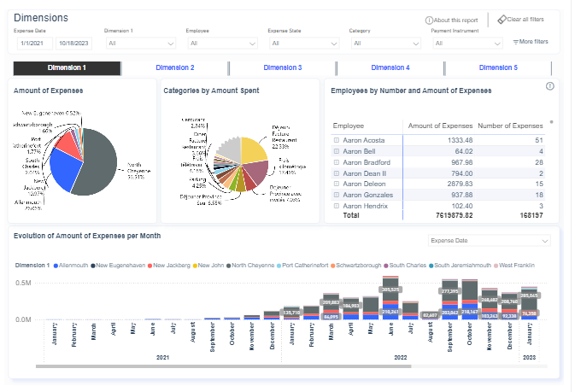Click the chart's horizontal scrollbar
This screenshot has width=575, height=392.
(x=223, y=367)
